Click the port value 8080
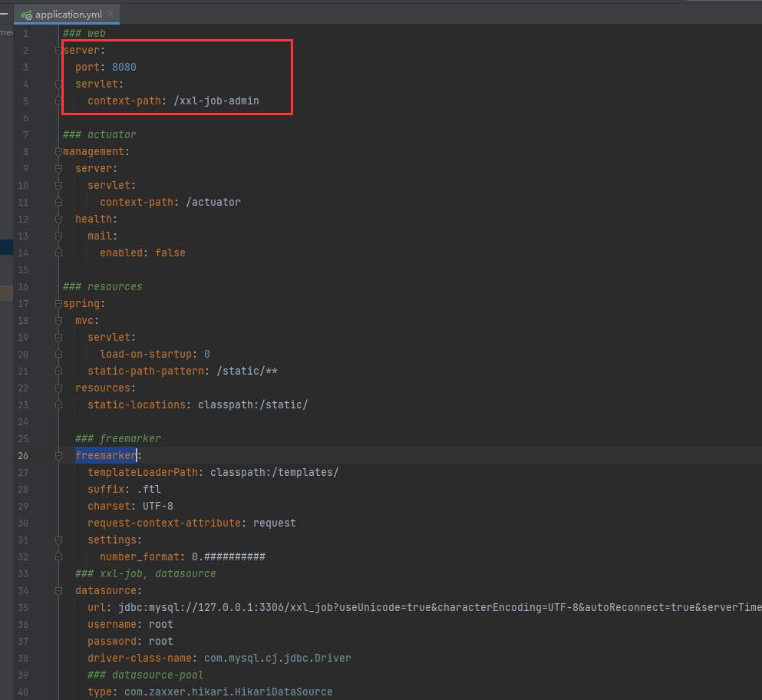Image resolution: width=762 pixels, height=700 pixels. pyautogui.click(x=124, y=67)
